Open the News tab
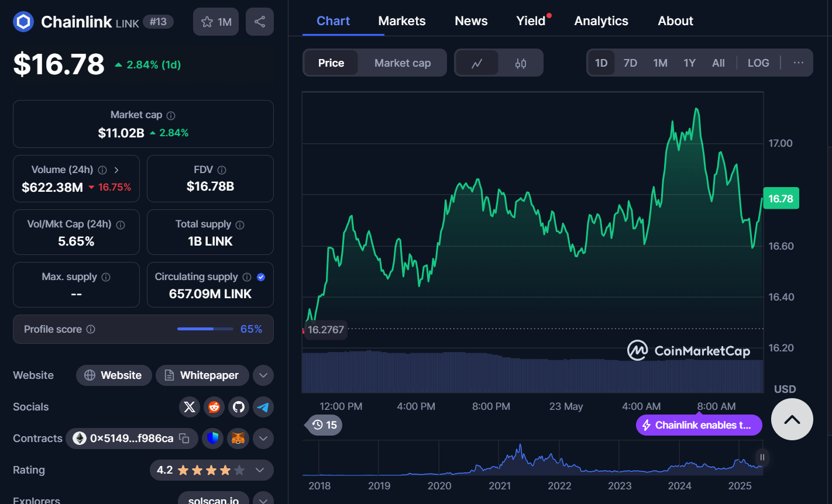Image resolution: width=832 pixels, height=504 pixels. click(x=471, y=21)
